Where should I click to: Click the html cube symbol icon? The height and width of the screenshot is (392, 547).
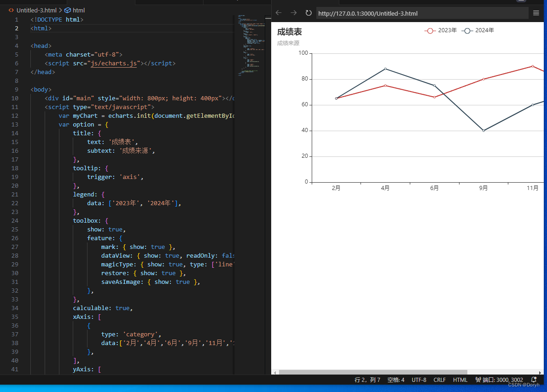pyautogui.click(x=68, y=11)
